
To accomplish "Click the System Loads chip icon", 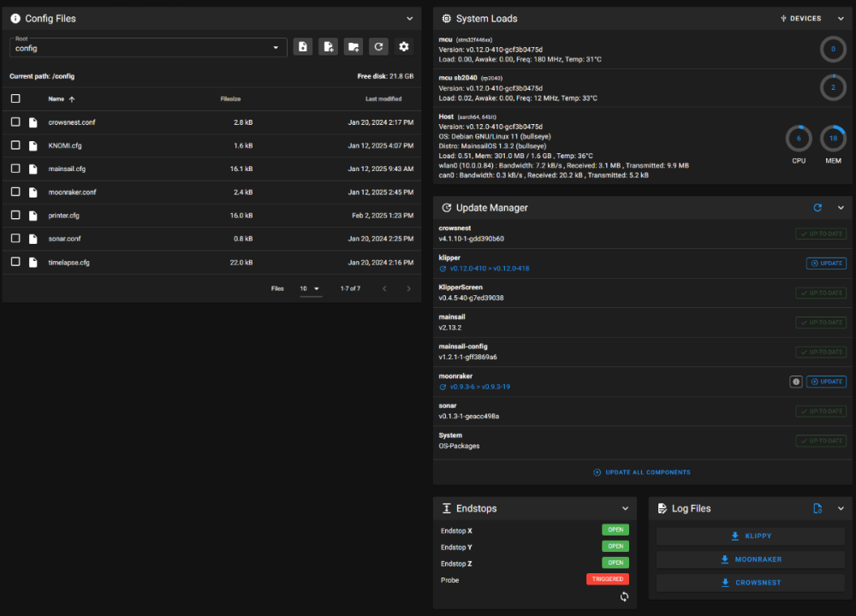I will click(x=447, y=19).
